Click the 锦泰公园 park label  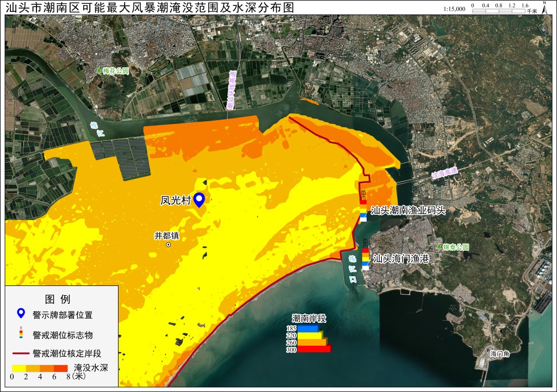[456, 247]
